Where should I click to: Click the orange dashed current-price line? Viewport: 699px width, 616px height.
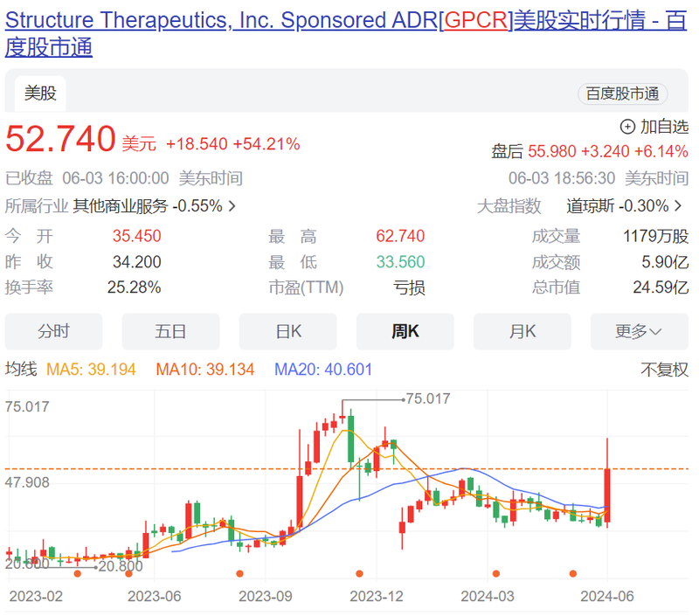coord(175,468)
